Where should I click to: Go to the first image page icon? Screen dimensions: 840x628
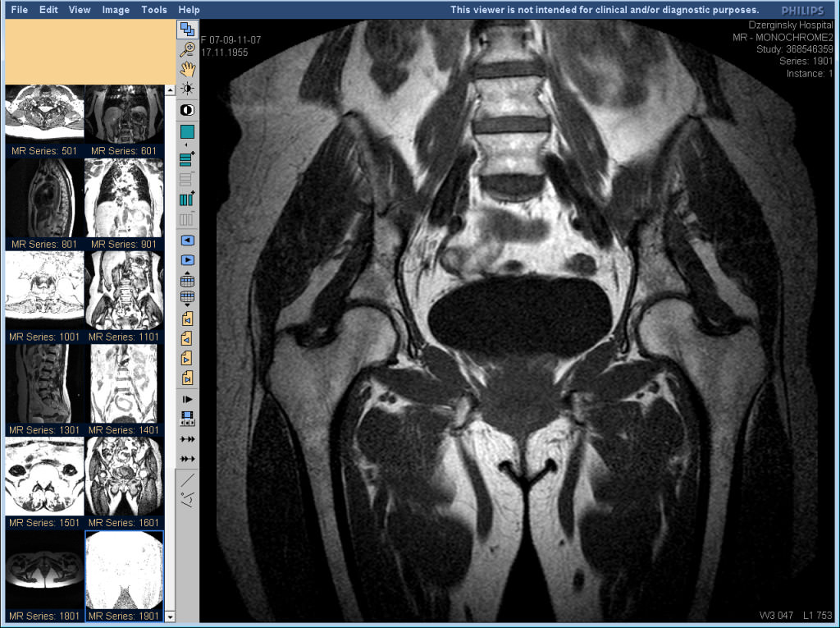(187, 319)
